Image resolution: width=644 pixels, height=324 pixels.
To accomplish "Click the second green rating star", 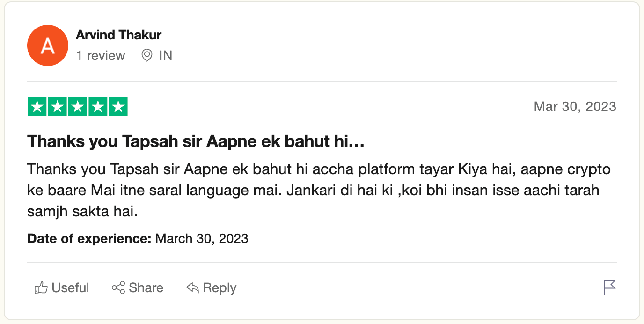I will click(58, 107).
